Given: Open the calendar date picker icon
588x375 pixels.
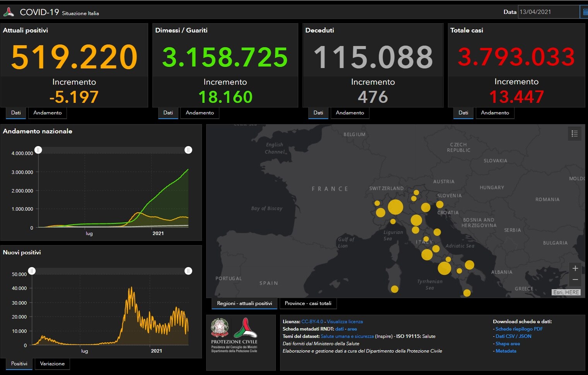Looking at the screenshot, I should click(585, 12).
